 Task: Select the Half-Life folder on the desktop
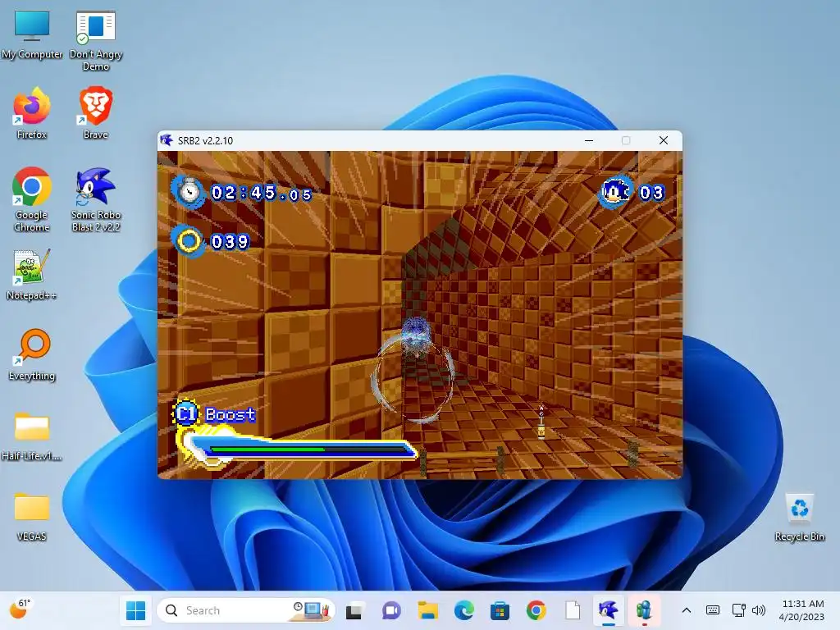(x=32, y=435)
